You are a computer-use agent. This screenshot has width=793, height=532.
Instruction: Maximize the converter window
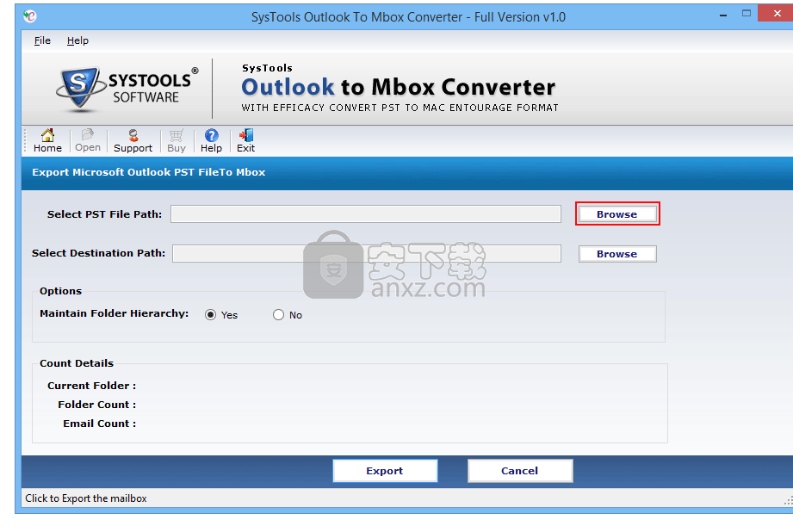point(747,14)
